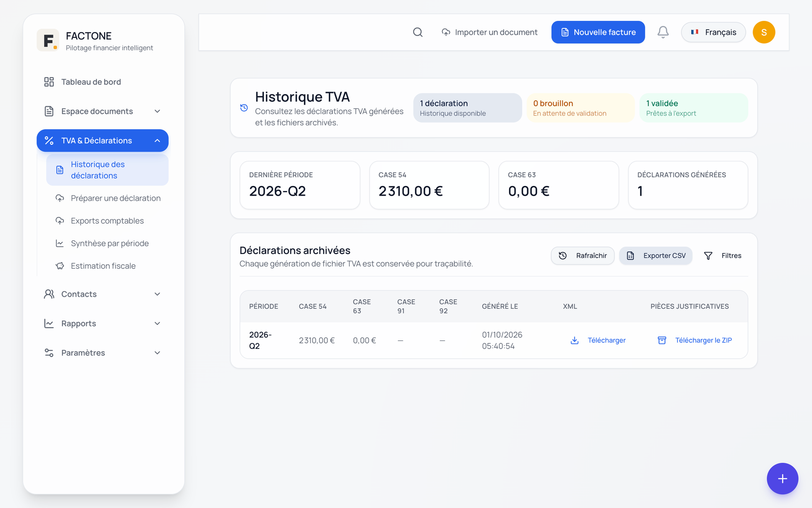Open Exports comptables
Screen dimensions: 812x508
click(107, 221)
